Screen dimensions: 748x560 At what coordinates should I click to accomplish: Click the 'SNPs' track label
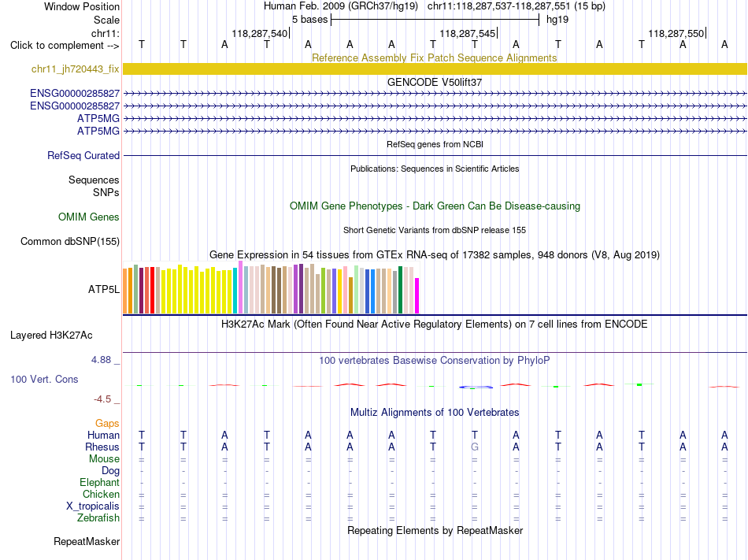point(106,193)
